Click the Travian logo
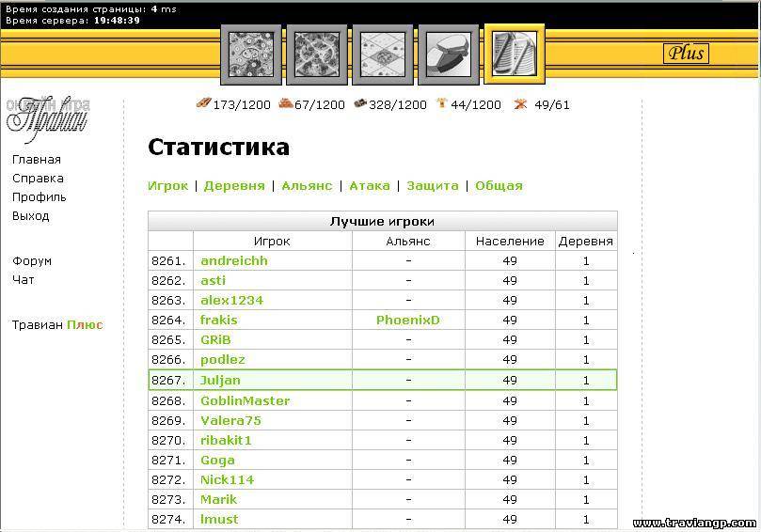Image resolution: width=761 pixels, height=532 pixels. pyautogui.click(x=48, y=118)
